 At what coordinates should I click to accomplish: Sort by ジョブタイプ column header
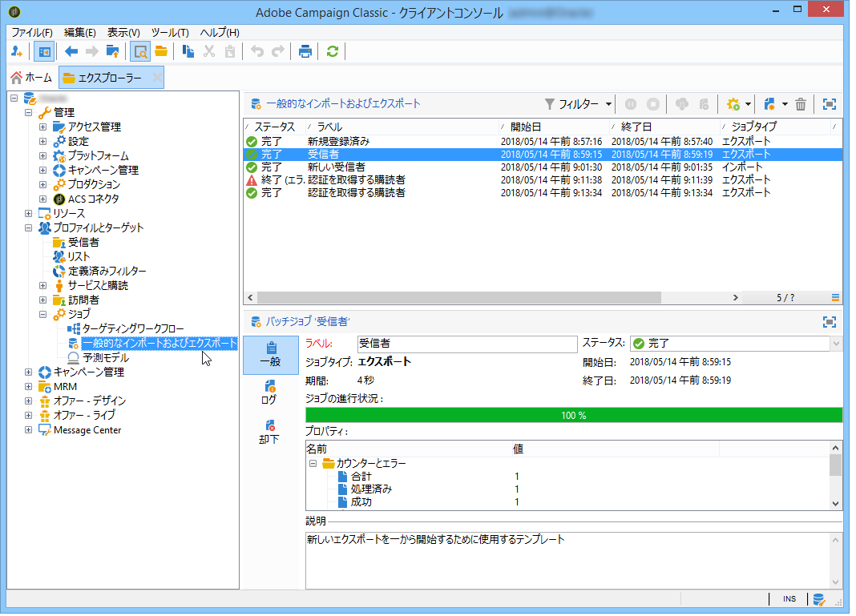click(x=775, y=127)
